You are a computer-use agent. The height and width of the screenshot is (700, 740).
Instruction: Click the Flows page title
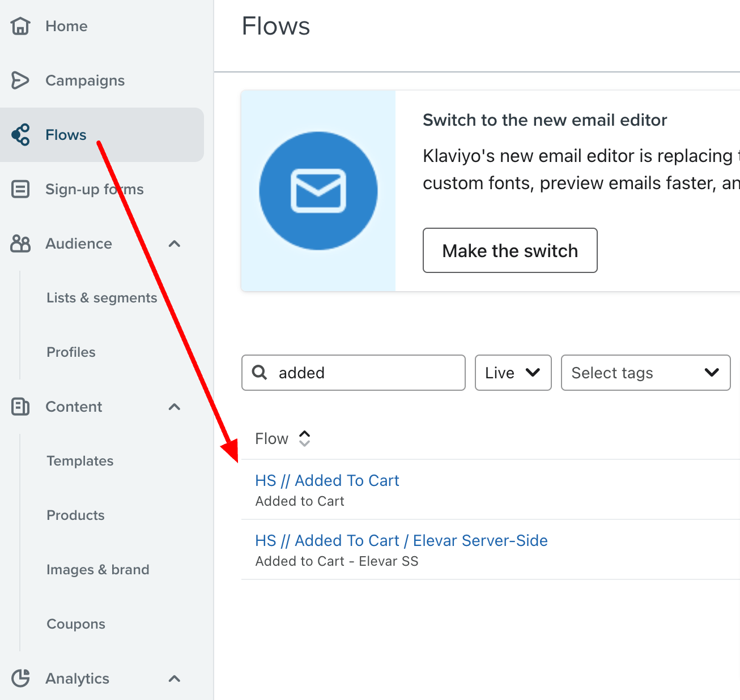(x=276, y=26)
